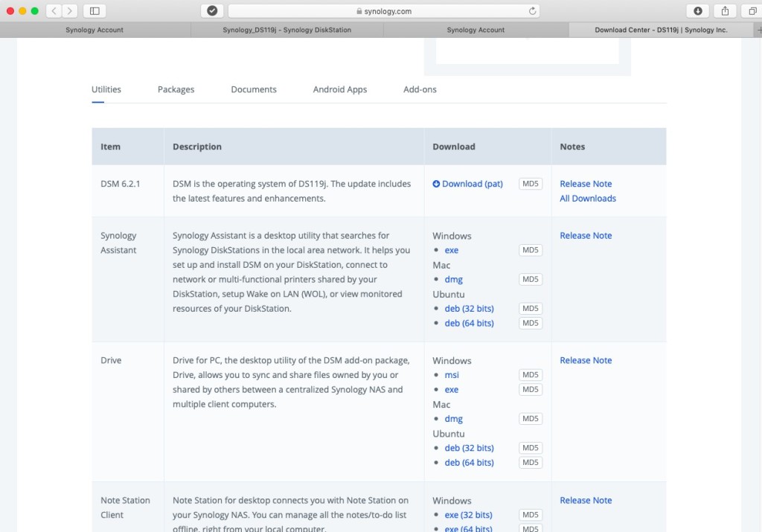Show MD5 for Drive deb (64 bits)

coord(530,463)
